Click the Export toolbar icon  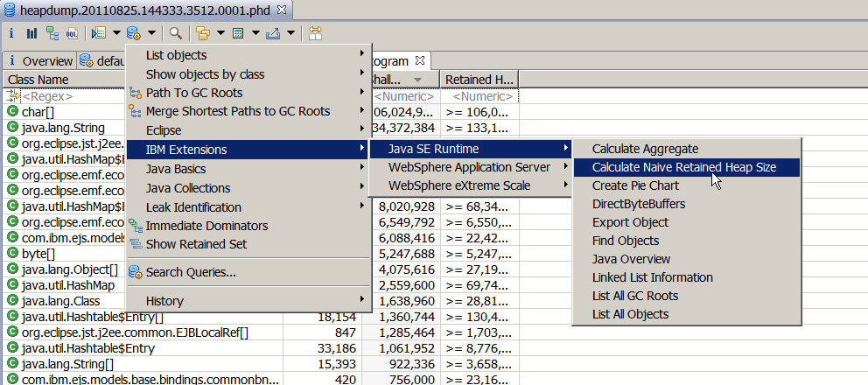272,33
